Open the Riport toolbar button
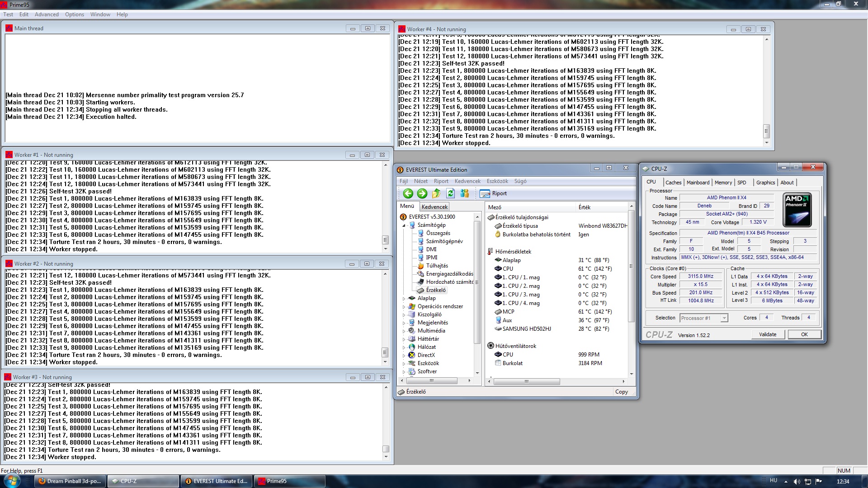 493,193
